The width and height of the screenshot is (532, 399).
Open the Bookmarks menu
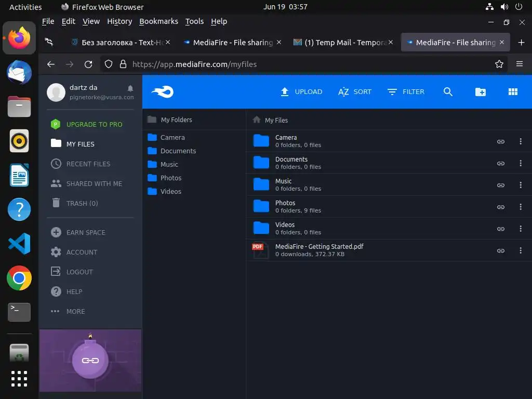click(158, 21)
